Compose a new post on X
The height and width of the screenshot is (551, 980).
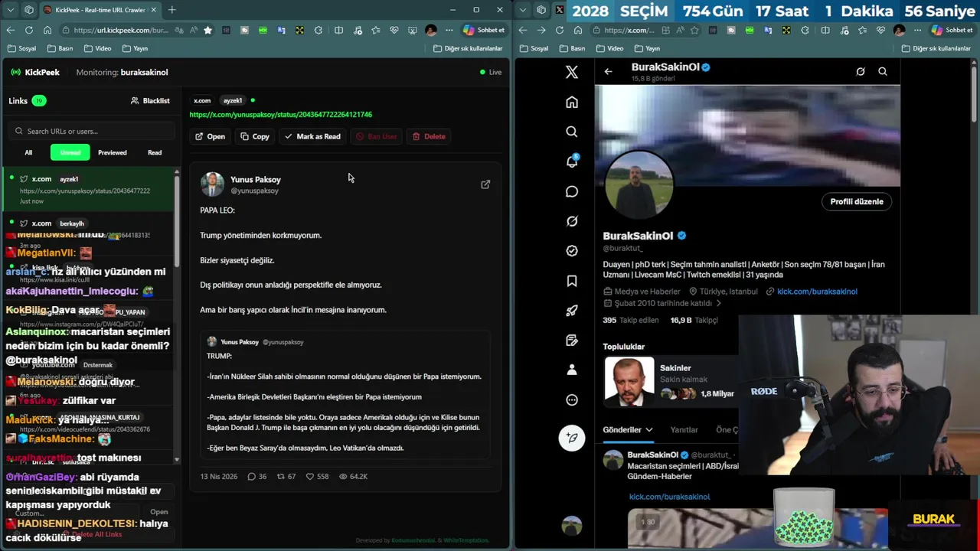tap(572, 438)
